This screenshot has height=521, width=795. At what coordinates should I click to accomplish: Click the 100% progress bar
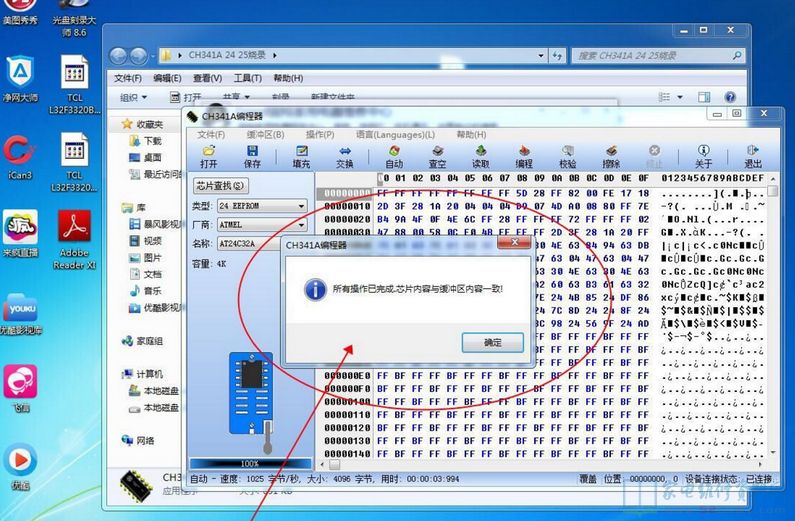(x=250, y=463)
